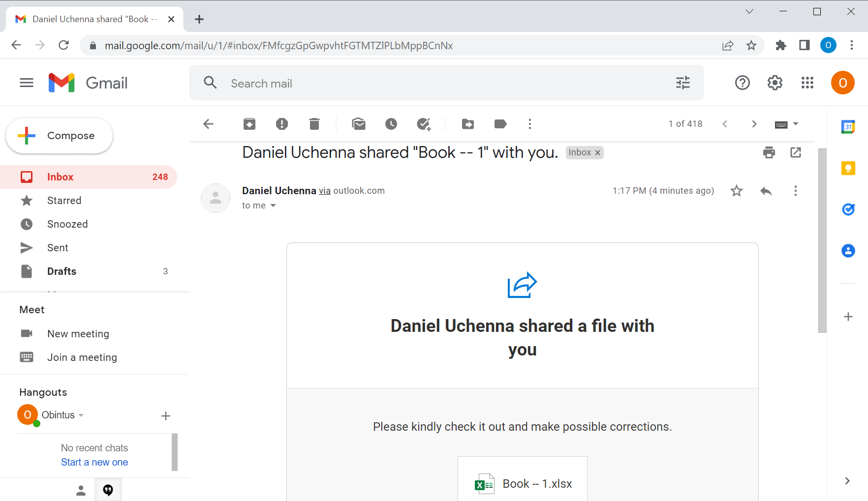Snooze this conversation
868x501 pixels.
point(391,124)
